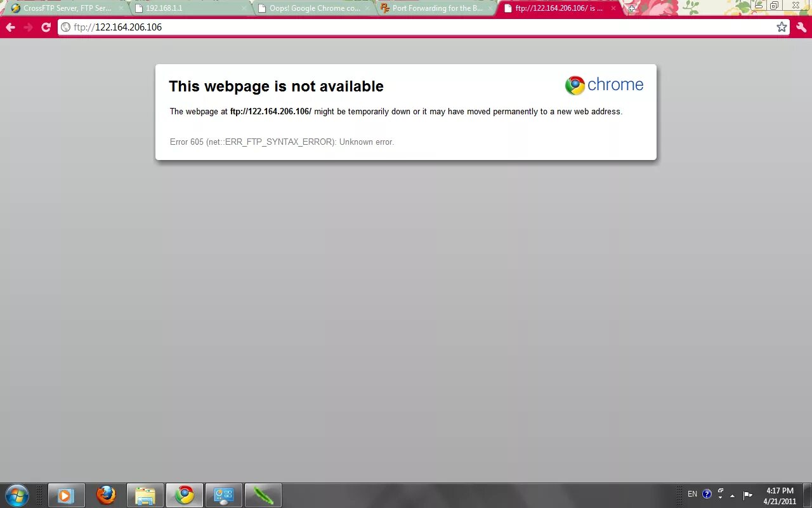The width and height of the screenshot is (812, 508).
Task: Open the Windows Start menu
Action: pos(17,495)
